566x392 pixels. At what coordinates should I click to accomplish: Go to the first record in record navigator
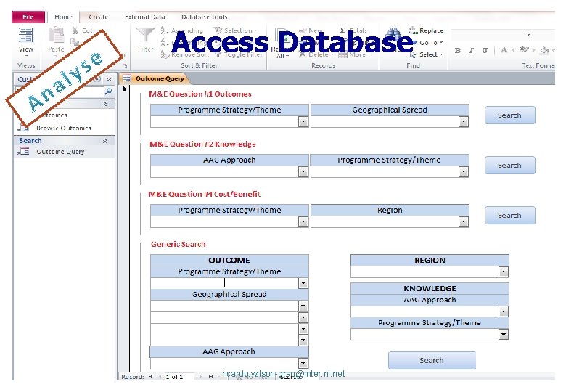click(x=151, y=377)
